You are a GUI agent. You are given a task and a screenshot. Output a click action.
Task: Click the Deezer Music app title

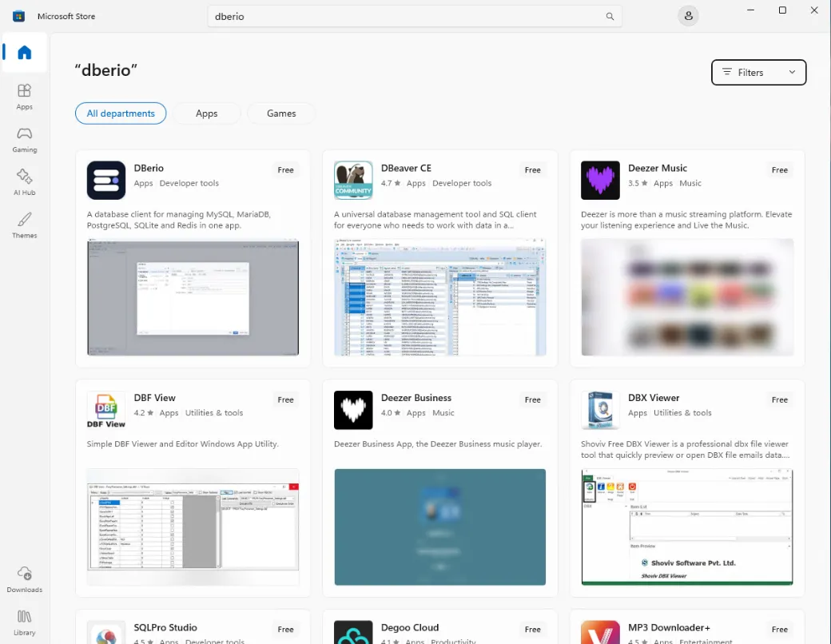click(x=657, y=168)
